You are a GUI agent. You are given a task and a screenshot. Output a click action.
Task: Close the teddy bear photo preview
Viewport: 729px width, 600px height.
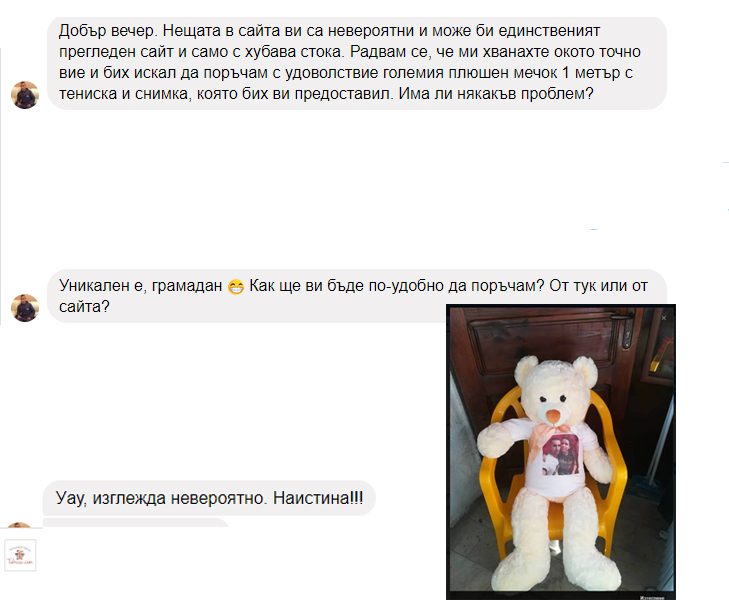pos(663,318)
